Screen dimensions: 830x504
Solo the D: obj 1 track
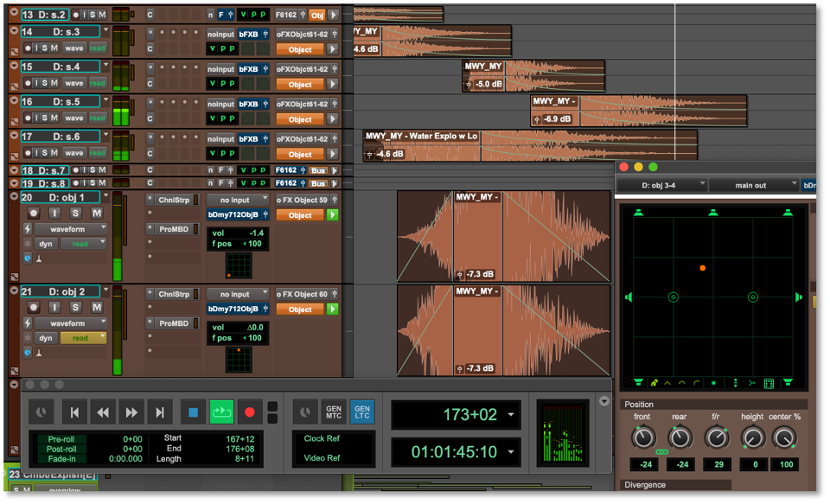(x=75, y=214)
